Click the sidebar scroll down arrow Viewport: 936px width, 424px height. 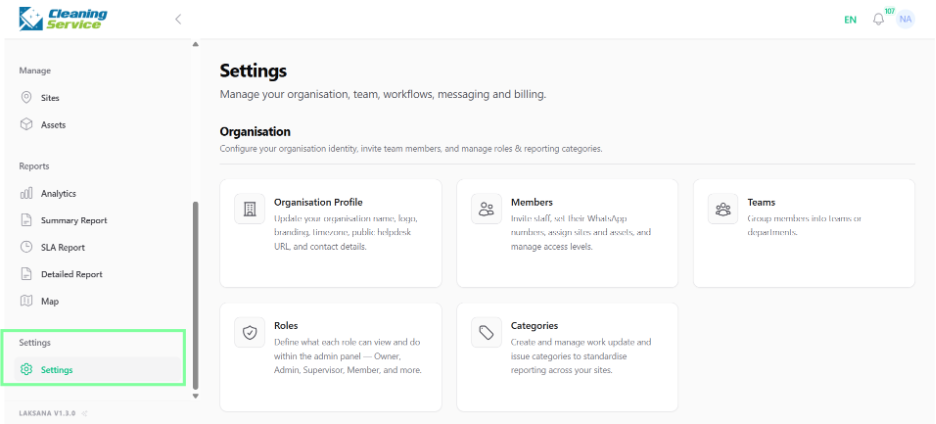[x=195, y=396]
